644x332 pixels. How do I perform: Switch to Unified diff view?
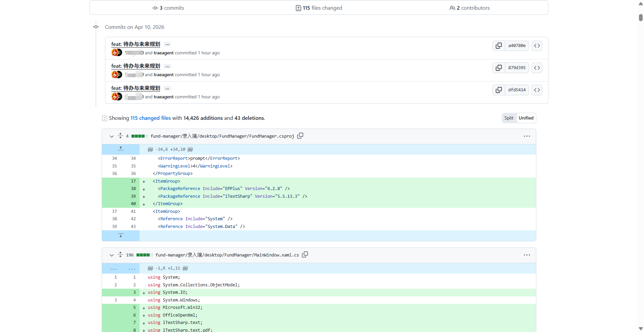tap(526, 118)
